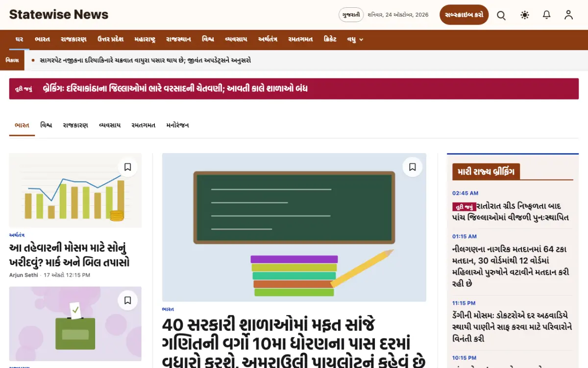This screenshot has height=368, width=588.
Task: Open the ગુજરાતી language selector
Action: [x=351, y=15]
